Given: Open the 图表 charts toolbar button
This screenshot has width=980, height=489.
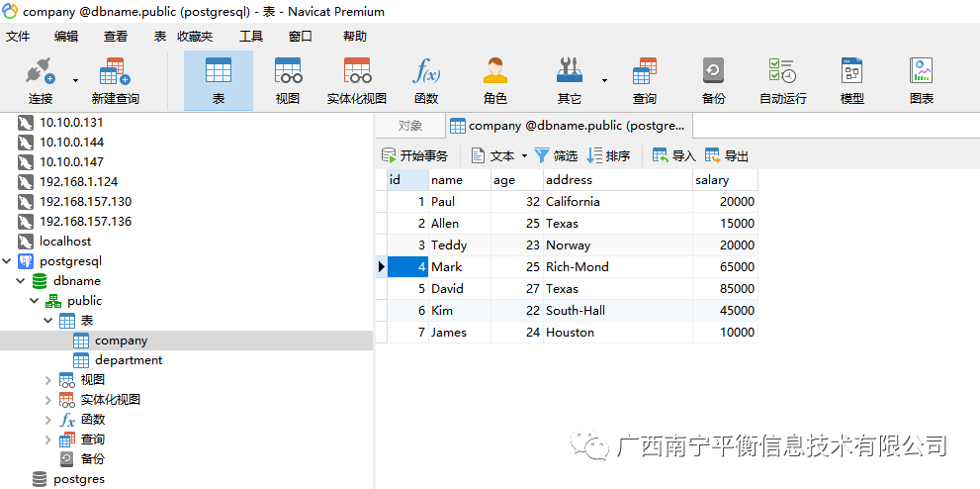Looking at the screenshot, I should click(x=922, y=80).
